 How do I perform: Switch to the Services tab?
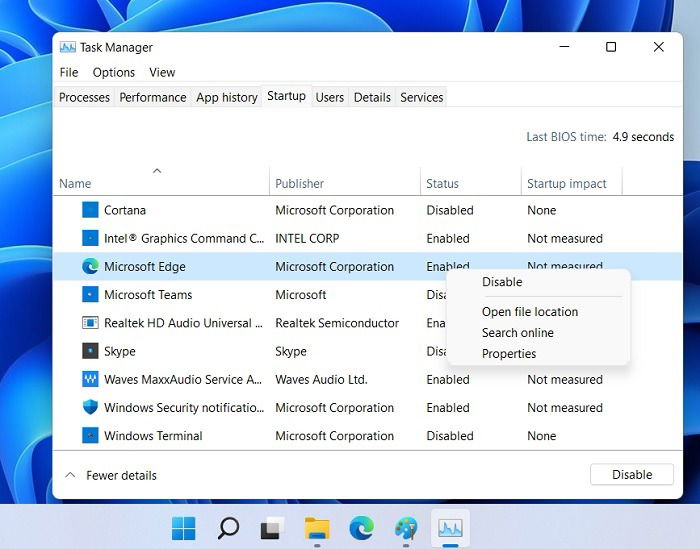click(x=421, y=97)
